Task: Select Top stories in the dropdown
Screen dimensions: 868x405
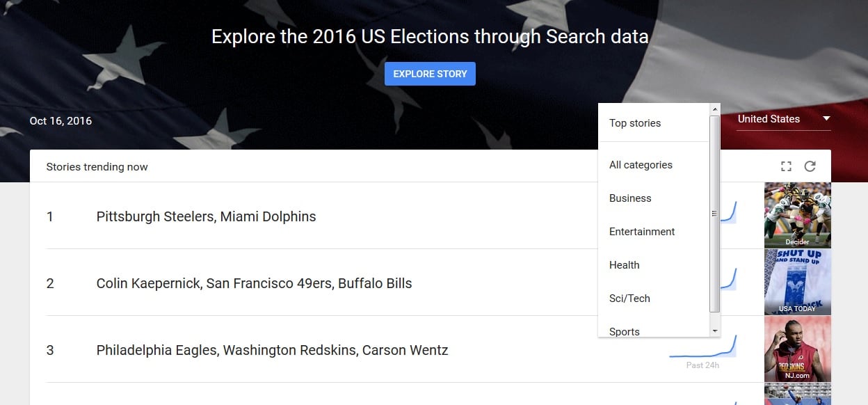Action: (635, 123)
